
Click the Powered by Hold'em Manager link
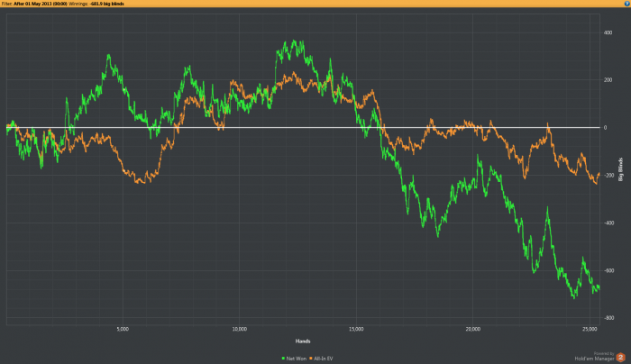click(x=594, y=357)
